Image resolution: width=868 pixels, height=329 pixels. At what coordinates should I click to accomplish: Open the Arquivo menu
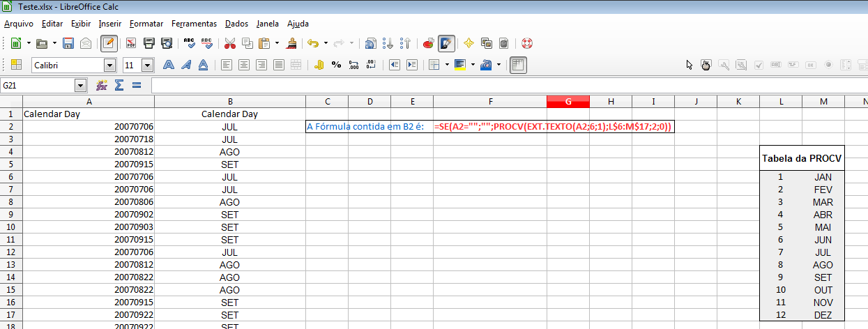click(19, 23)
